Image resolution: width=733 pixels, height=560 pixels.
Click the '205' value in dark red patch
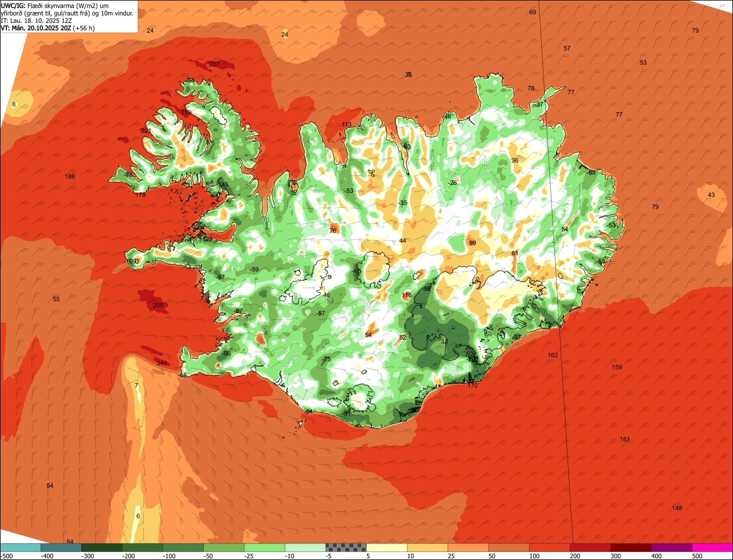[158, 305]
